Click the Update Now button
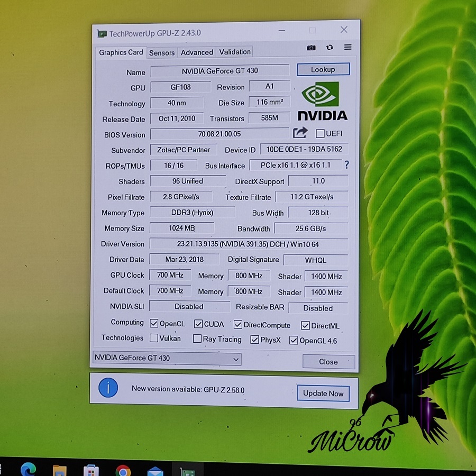The image size is (476, 476). 323,393
